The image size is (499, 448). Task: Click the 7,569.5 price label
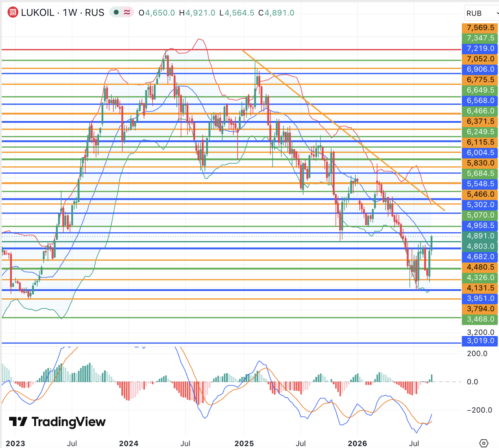coord(480,28)
